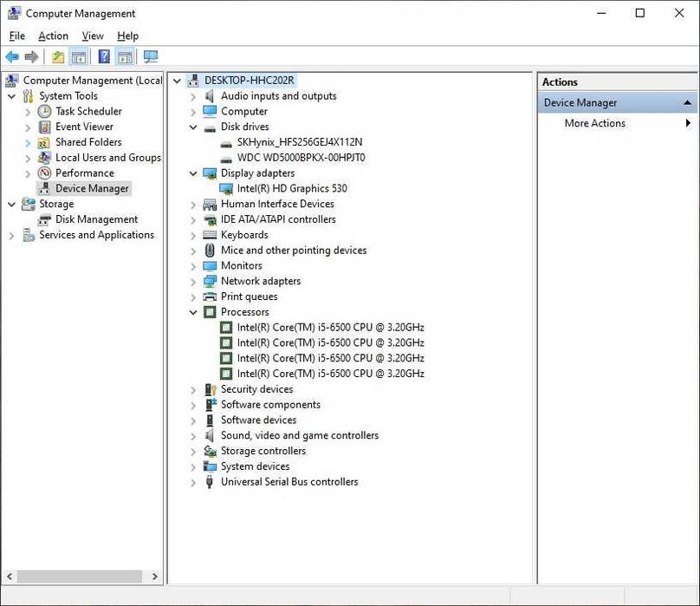Collapse the Processors category
Viewport: 700px width, 606px height.
(x=193, y=312)
